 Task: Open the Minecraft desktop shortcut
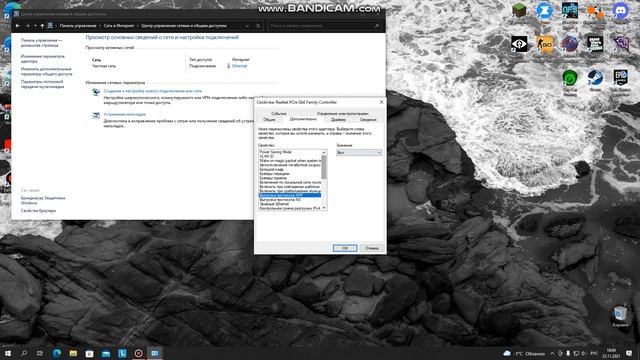tap(519, 10)
